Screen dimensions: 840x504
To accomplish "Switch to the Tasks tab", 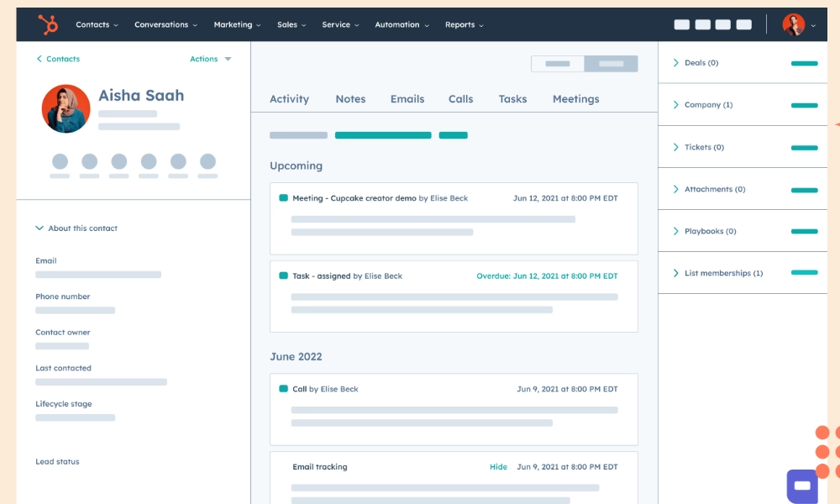I will click(512, 99).
